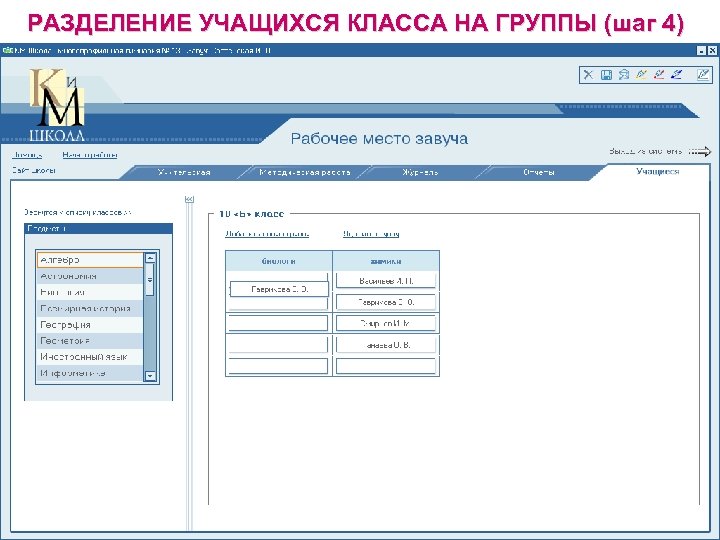
Task: Click Предметы panel header
Action: point(98,228)
